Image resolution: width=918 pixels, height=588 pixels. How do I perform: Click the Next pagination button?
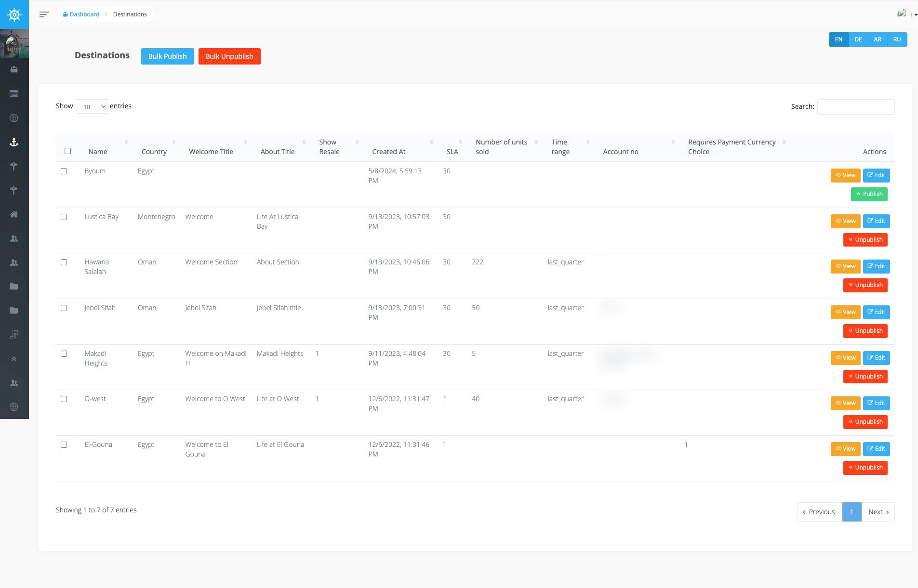click(878, 512)
